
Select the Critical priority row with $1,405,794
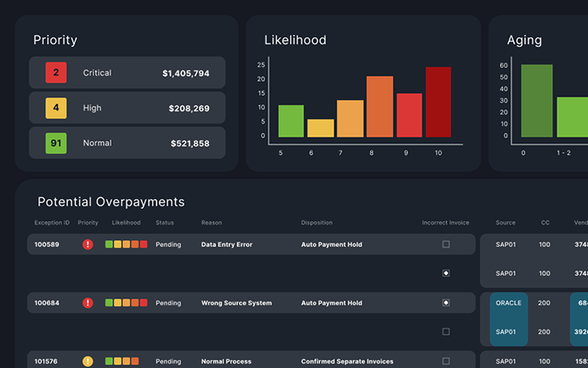[x=127, y=73]
